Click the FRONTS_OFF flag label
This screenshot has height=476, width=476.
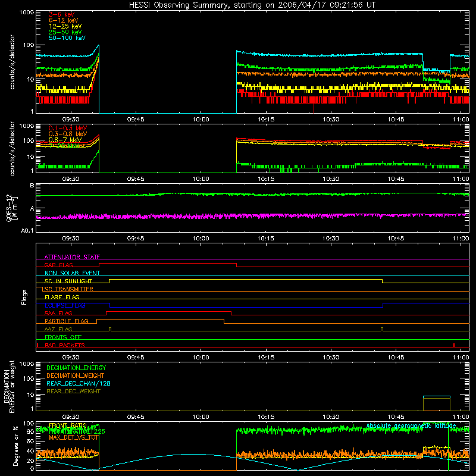63,337
